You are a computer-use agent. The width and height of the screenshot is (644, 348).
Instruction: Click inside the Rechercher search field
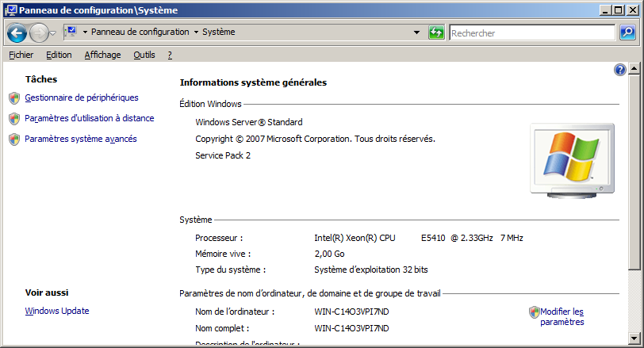tap(531, 33)
